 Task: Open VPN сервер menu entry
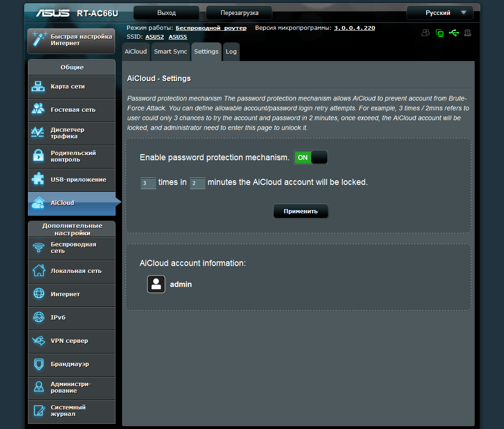(x=72, y=341)
